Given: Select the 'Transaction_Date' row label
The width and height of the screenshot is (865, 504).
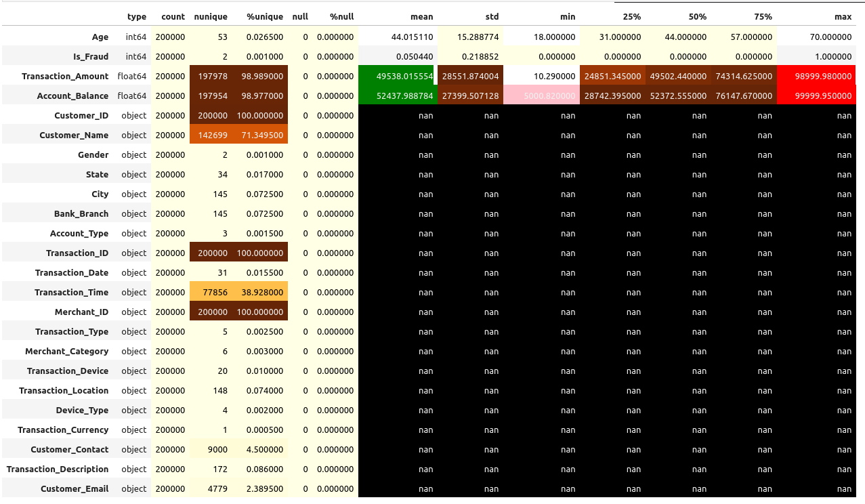Looking at the screenshot, I should [72, 272].
